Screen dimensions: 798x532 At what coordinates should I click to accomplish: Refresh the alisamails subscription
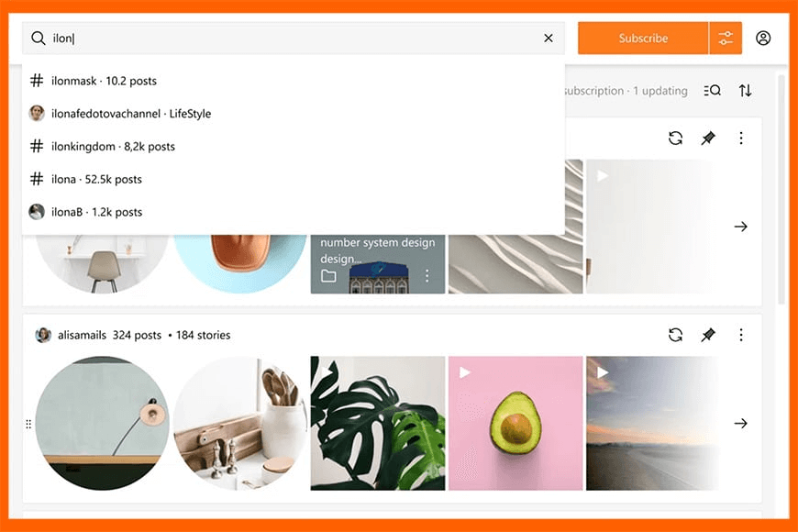pyautogui.click(x=675, y=335)
